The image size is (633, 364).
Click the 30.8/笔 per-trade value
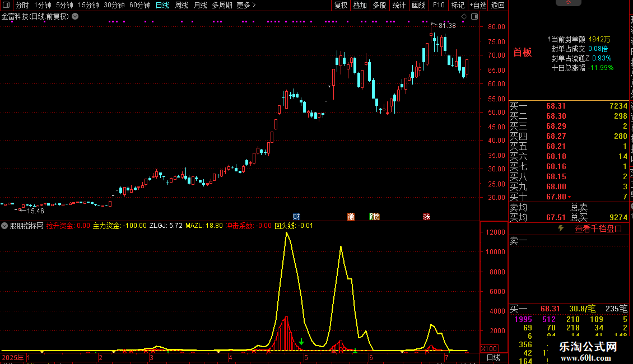[x=582, y=309]
